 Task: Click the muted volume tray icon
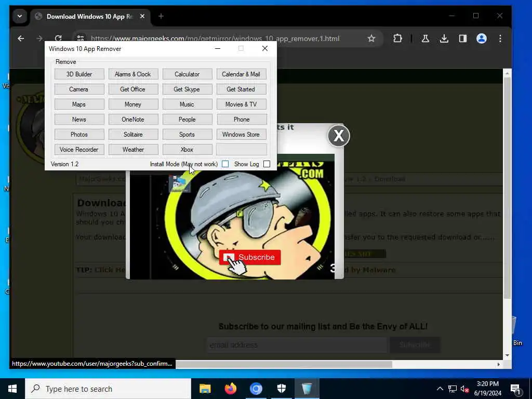click(x=464, y=389)
